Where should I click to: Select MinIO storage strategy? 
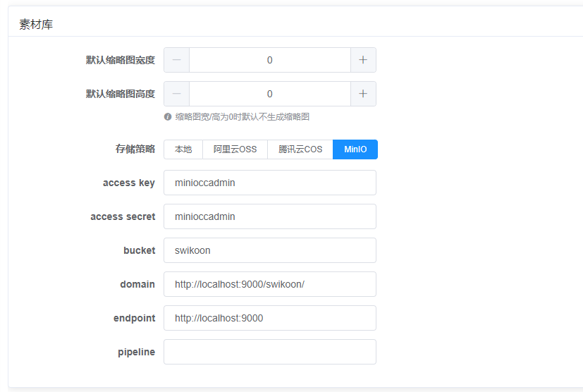355,149
